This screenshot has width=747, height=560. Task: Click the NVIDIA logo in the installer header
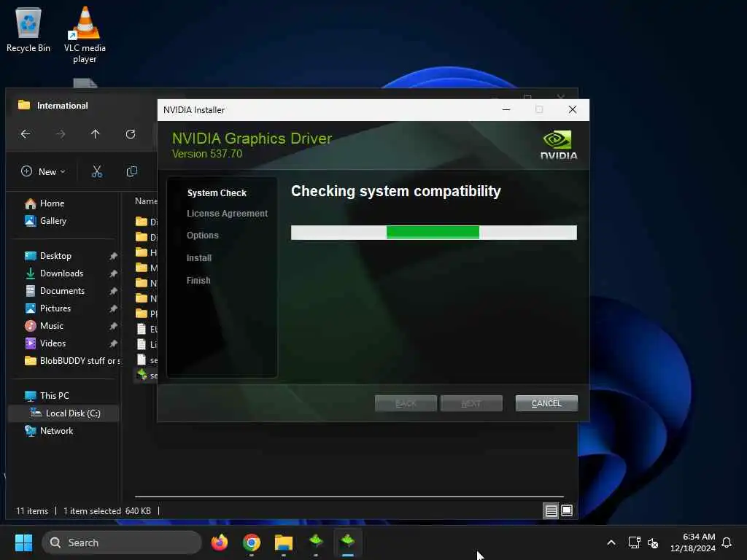pyautogui.click(x=558, y=145)
